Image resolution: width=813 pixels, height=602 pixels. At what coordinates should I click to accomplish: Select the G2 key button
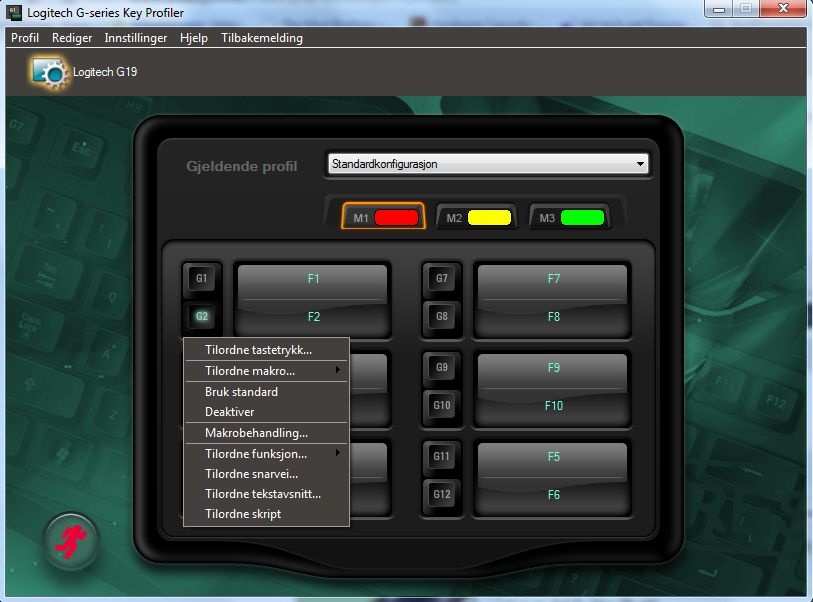point(202,316)
